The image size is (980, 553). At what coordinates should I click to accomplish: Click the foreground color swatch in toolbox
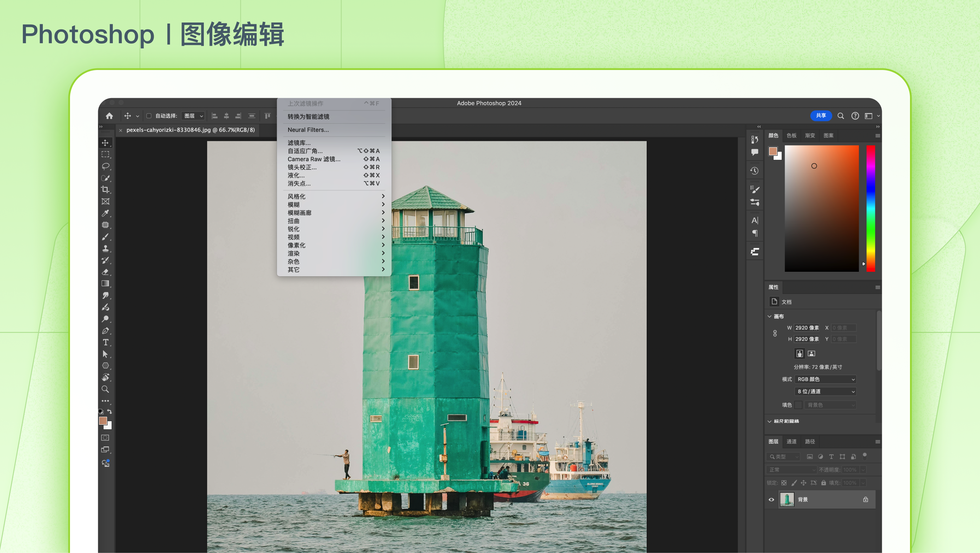tap(103, 421)
